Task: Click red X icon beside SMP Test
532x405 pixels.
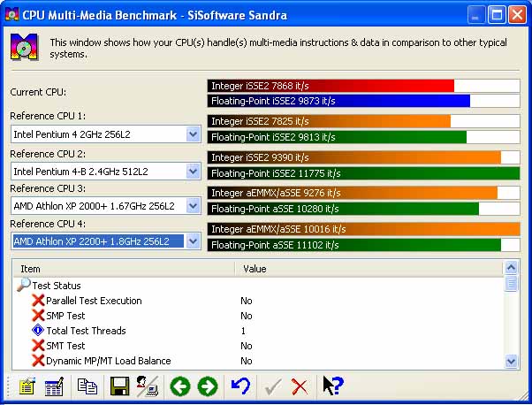Action: point(38,316)
